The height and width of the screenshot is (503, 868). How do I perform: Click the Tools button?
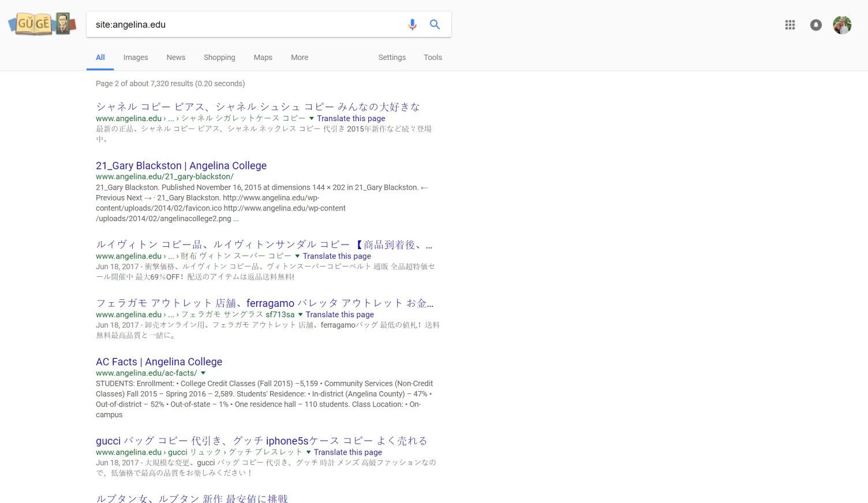[x=433, y=57]
